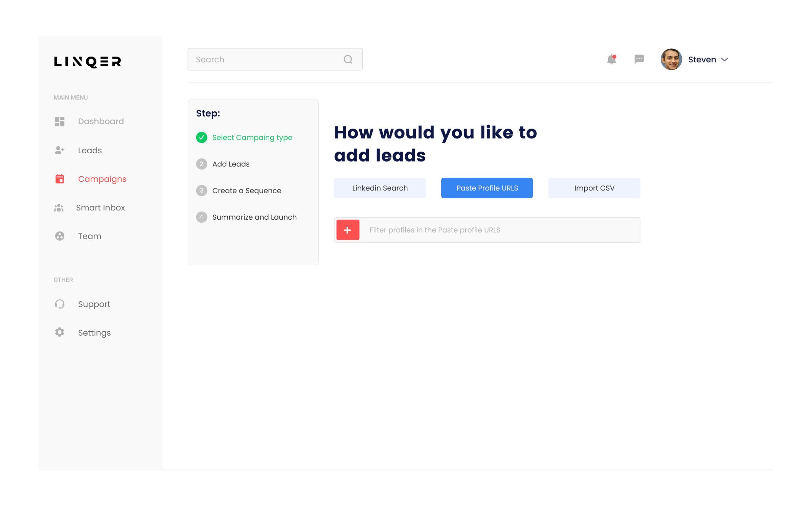Select step 4 Summarize and Launch
Screen dimensions: 812x511
(x=254, y=217)
